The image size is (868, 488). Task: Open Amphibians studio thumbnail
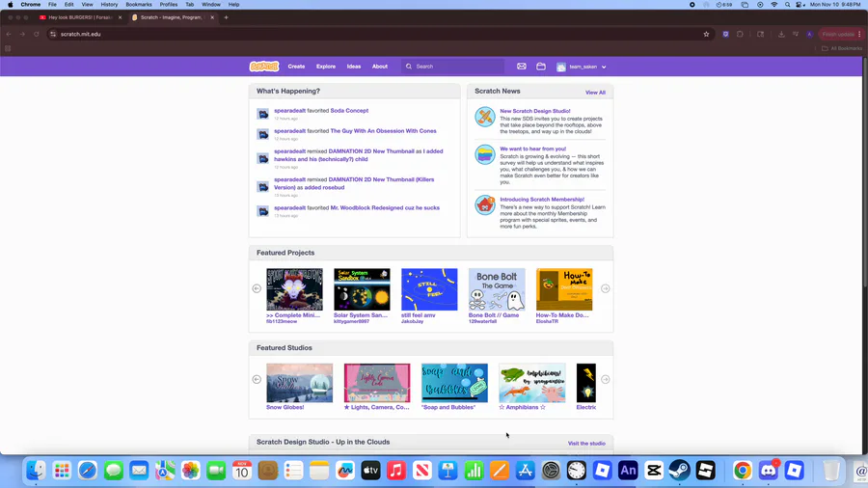532,383
